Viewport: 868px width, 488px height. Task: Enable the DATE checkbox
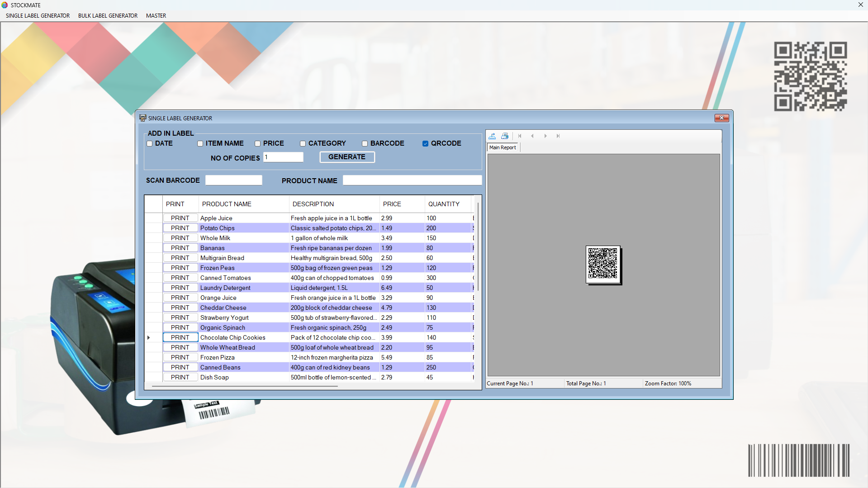[x=149, y=143]
